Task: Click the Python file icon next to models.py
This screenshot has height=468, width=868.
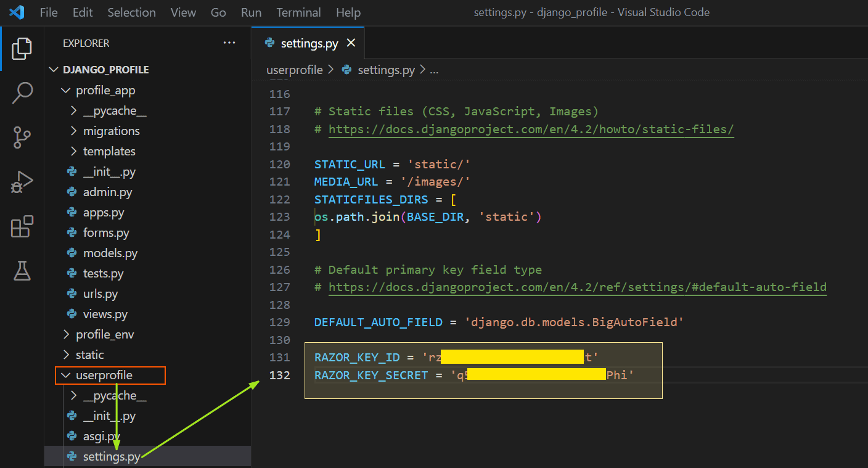Action: tap(72, 253)
